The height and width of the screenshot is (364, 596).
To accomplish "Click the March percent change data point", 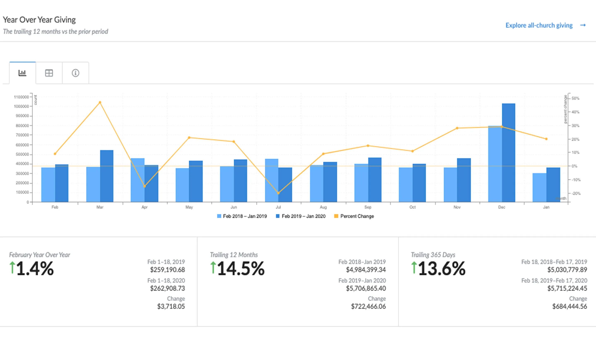I will pyautogui.click(x=100, y=103).
